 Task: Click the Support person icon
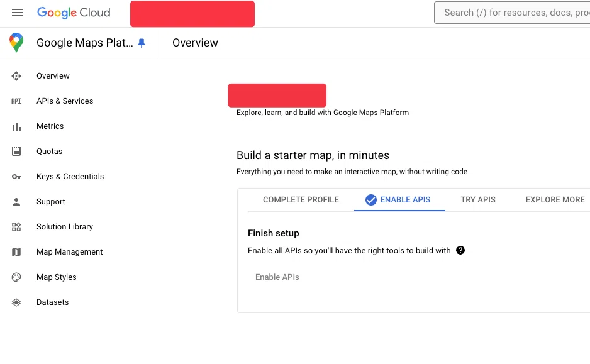(x=16, y=202)
